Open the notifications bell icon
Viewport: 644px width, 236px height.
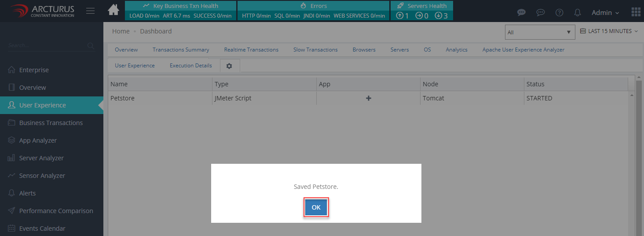[x=578, y=13]
